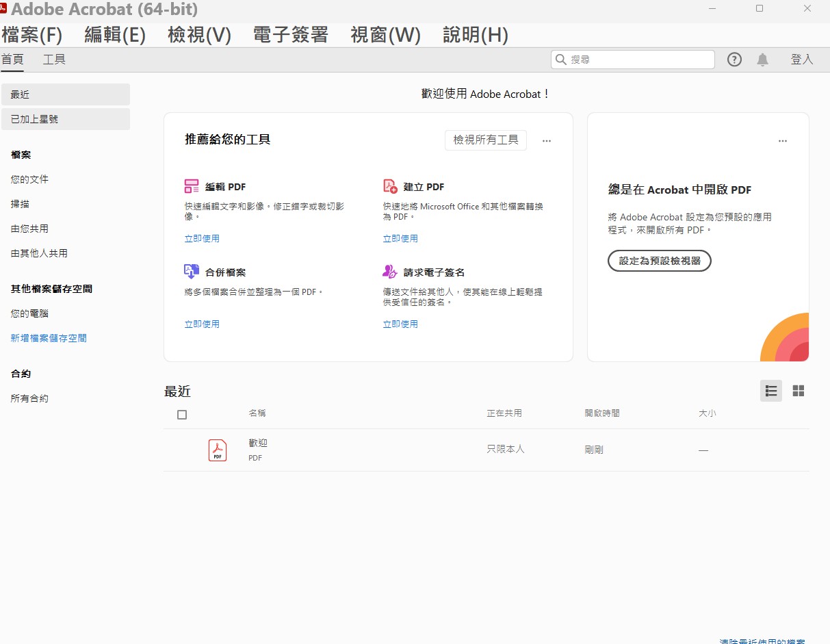Viewport: 830px width, 644px height.
Task: Open the more options ellipsis in recommended tools card
Action: 547,141
